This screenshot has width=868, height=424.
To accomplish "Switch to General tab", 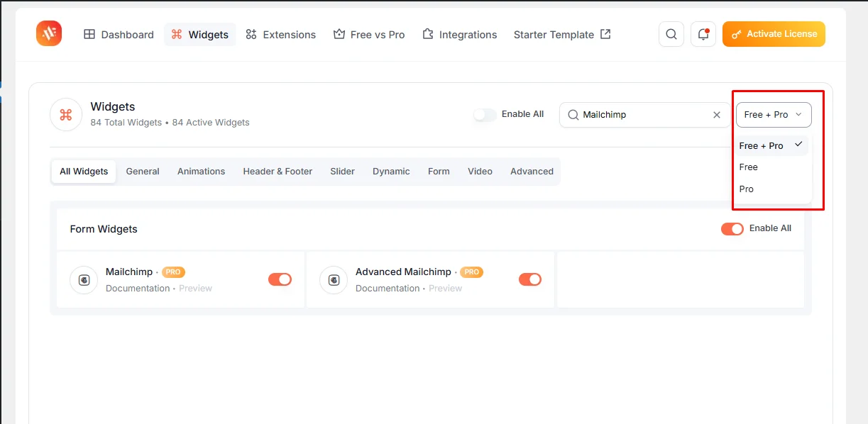I will (143, 172).
